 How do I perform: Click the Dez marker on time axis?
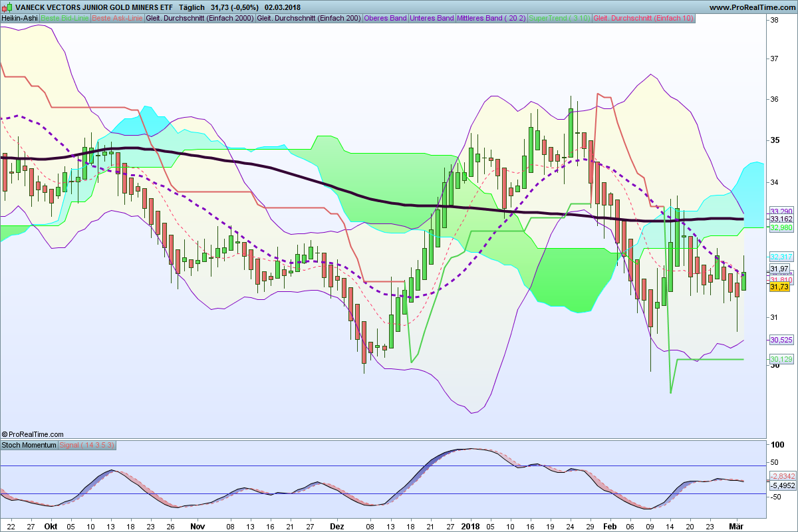(x=337, y=525)
